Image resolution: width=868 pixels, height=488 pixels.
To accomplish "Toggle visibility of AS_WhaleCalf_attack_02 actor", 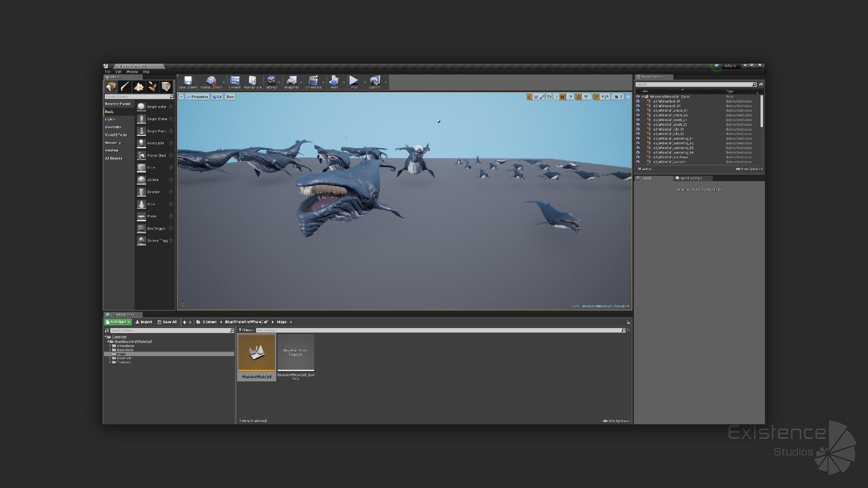I will click(x=638, y=115).
